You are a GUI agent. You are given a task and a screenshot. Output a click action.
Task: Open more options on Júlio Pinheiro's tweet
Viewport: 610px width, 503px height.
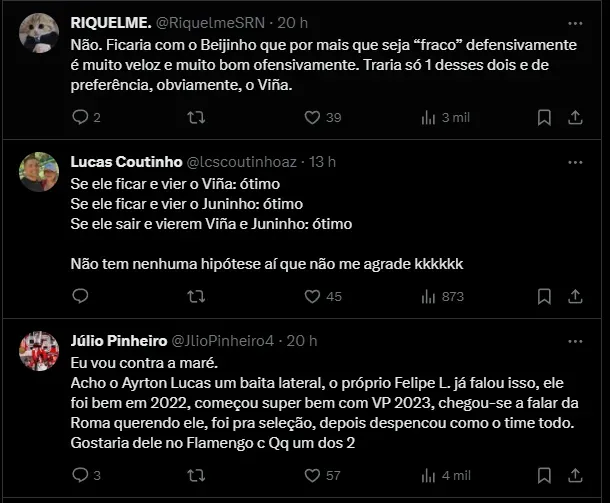point(575,340)
